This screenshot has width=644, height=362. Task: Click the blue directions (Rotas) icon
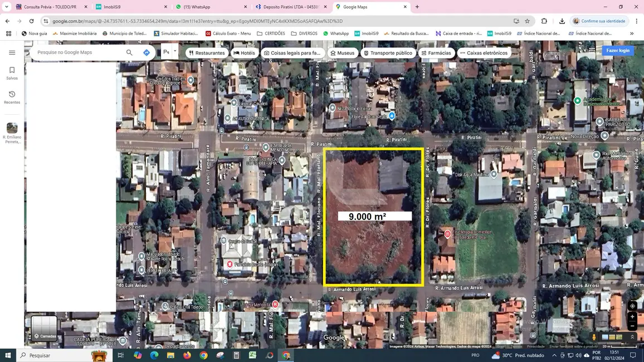coord(147,52)
